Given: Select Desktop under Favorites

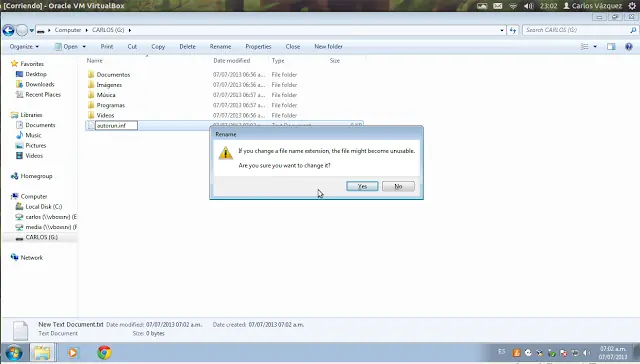Looking at the screenshot, I should click(x=36, y=74).
